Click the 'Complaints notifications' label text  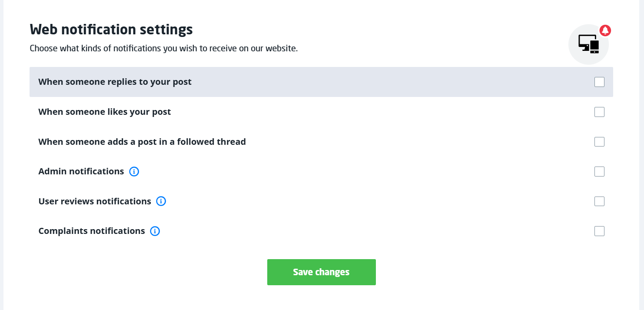tap(92, 231)
